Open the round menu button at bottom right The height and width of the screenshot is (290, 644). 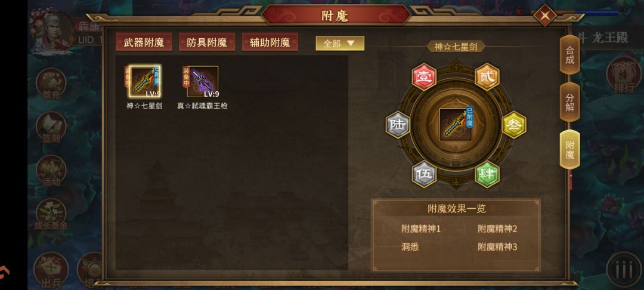click(624, 270)
